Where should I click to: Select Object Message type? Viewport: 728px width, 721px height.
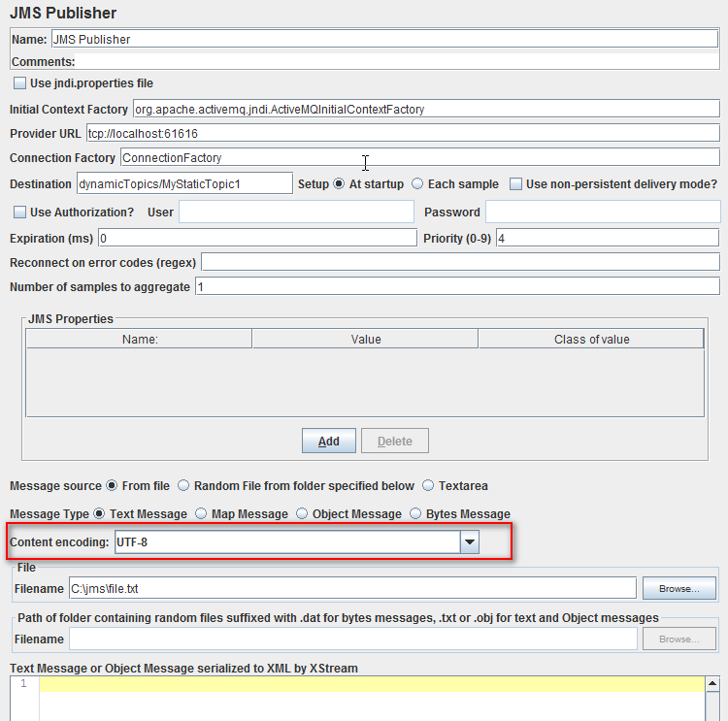302,514
